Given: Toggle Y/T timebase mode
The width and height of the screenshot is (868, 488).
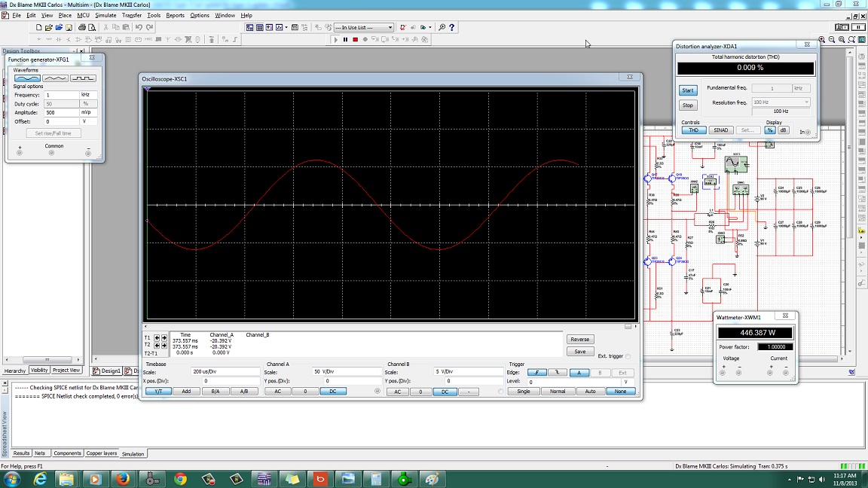Looking at the screenshot, I should [x=158, y=391].
